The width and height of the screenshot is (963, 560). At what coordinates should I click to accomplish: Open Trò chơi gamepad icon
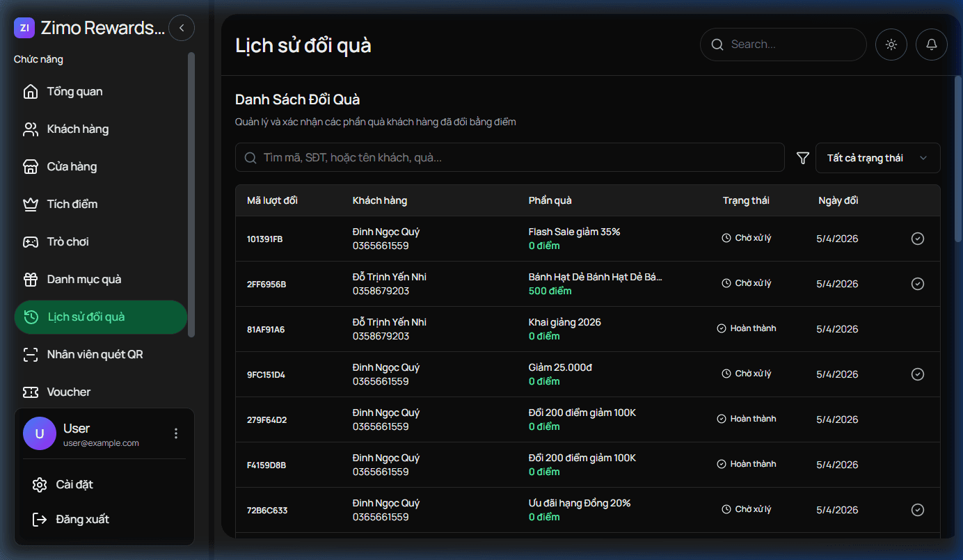[31, 242]
